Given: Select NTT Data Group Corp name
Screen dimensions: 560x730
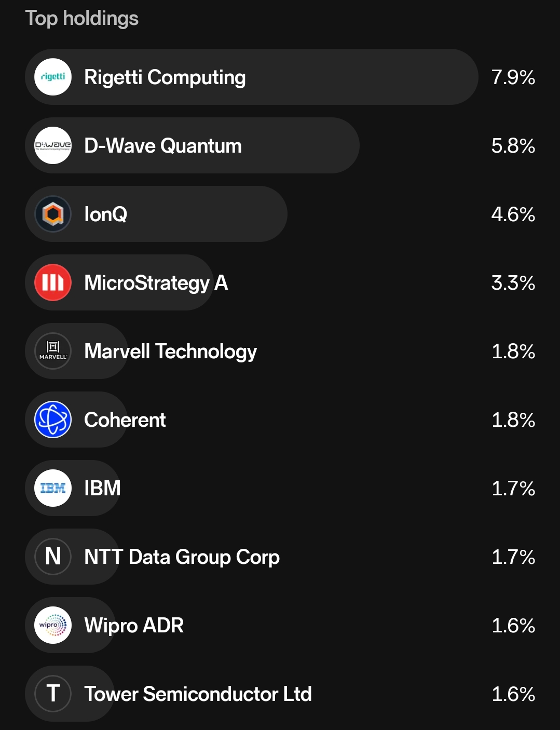Looking at the screenshot, I should coord(182,557).
